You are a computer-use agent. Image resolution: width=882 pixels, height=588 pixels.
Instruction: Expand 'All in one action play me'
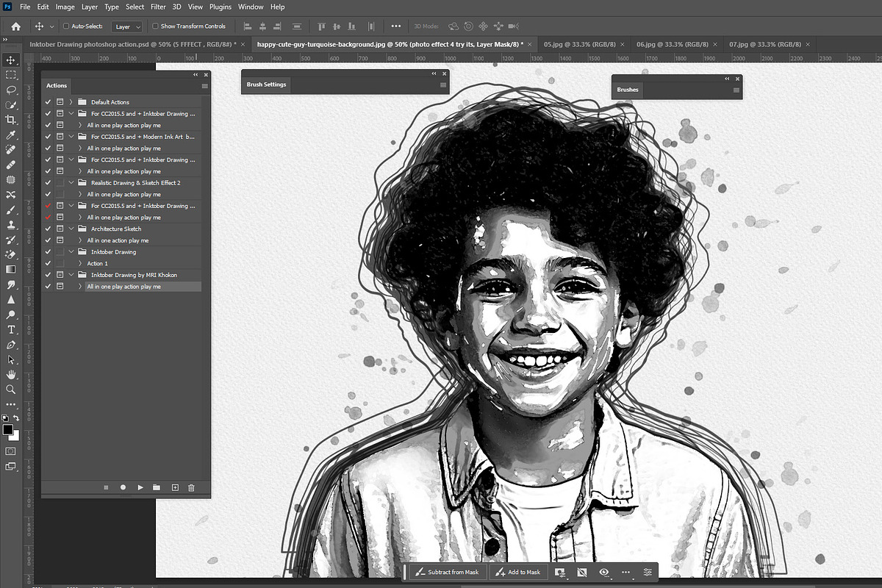click(x=80, y=240)
